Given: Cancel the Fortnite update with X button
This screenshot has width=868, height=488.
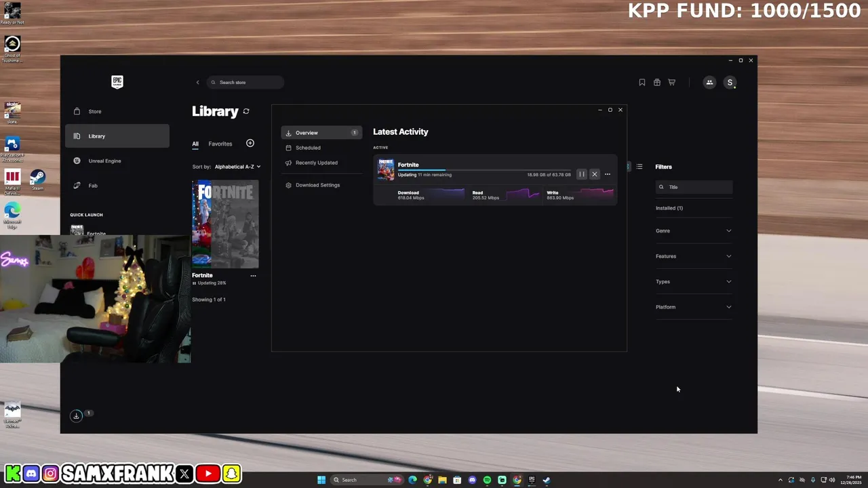Looking at the screenshot, I should pyautogui.click(x=595, y=174).
